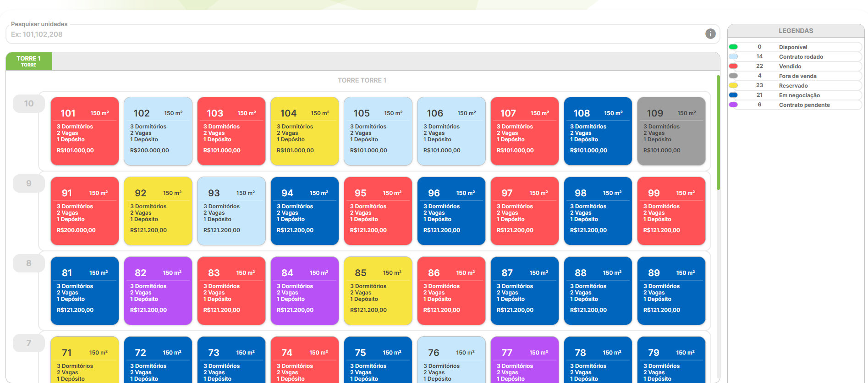Open unit 79 card
Image resolution: width=868 pixels, height=383 pixels.
(671, 360)
